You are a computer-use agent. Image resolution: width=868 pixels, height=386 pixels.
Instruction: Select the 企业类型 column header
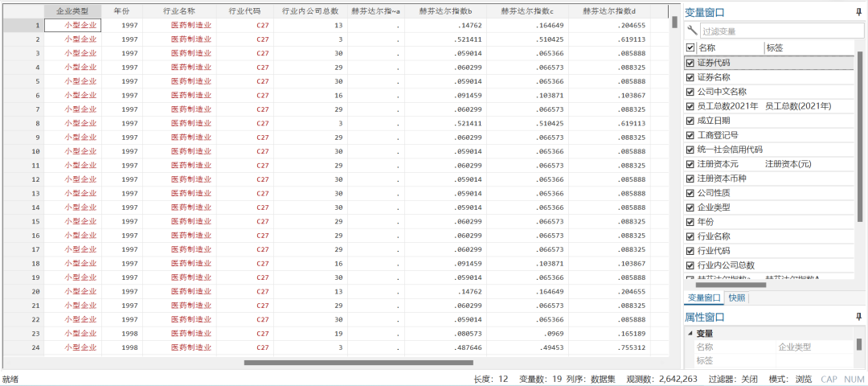pyautogui.click(x=72, y=11)
